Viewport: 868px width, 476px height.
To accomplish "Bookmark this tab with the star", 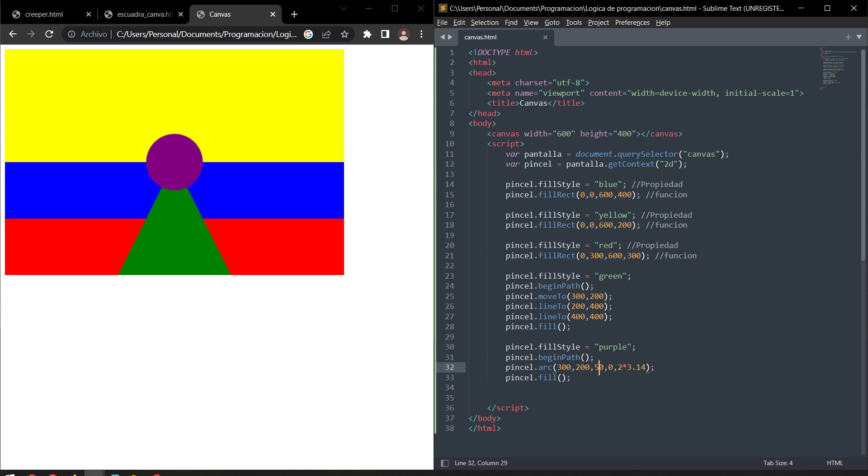I will pos(344,34).
